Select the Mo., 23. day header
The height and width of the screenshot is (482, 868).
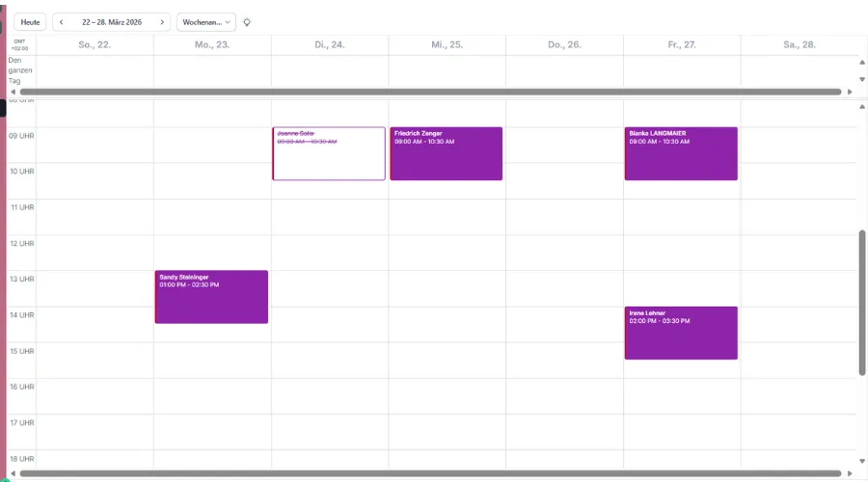[212, 44]
